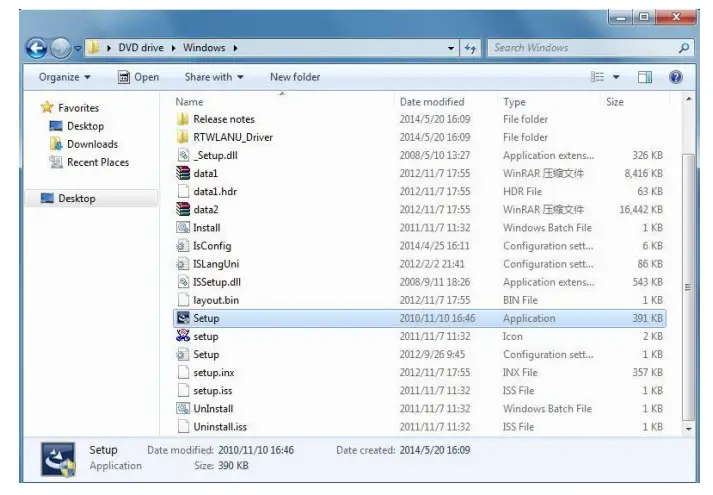The image size is (713, 495).
Task: Click scrollbar up arrow in file list
Action: (688, 100)
